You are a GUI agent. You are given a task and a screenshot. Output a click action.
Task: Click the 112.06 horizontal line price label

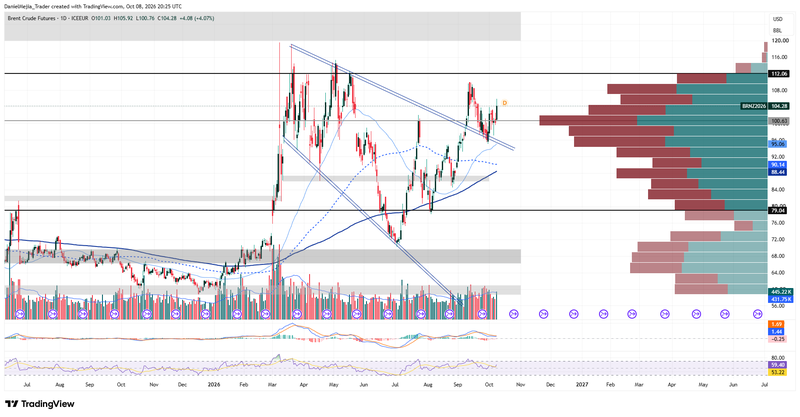point(780,74)
